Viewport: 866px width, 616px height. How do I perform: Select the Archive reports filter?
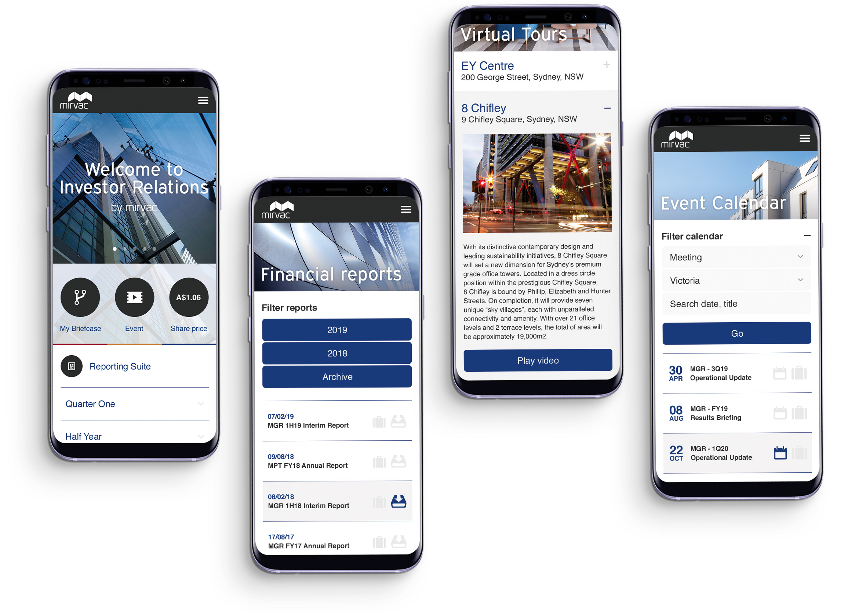pyautogui.click(x=336, y=376)
